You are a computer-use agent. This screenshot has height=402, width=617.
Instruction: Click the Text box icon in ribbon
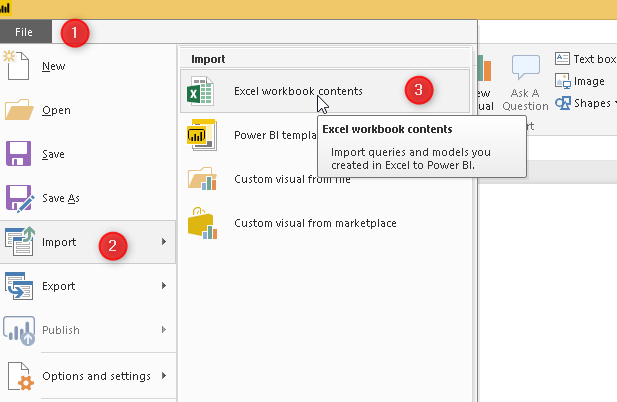(562, 59)
